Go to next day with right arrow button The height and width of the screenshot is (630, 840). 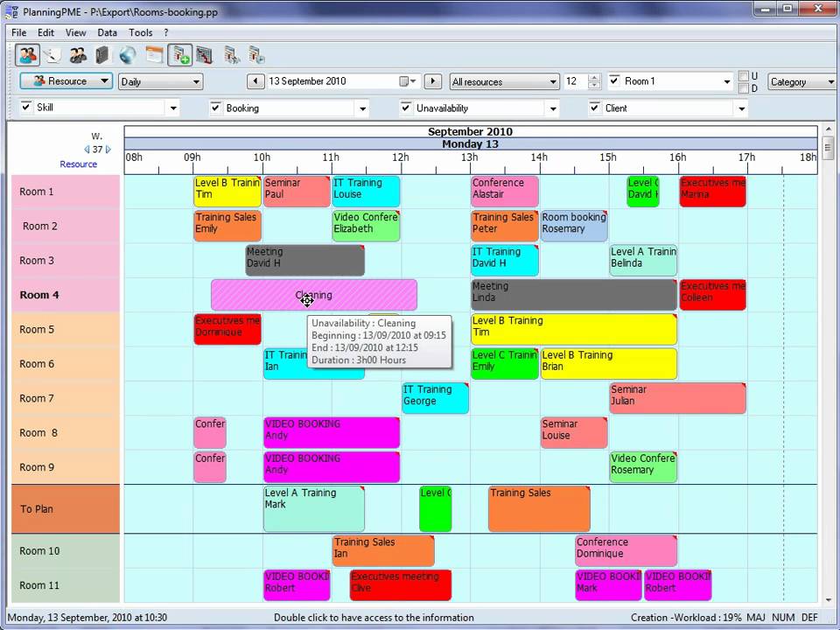pos(433,81)
